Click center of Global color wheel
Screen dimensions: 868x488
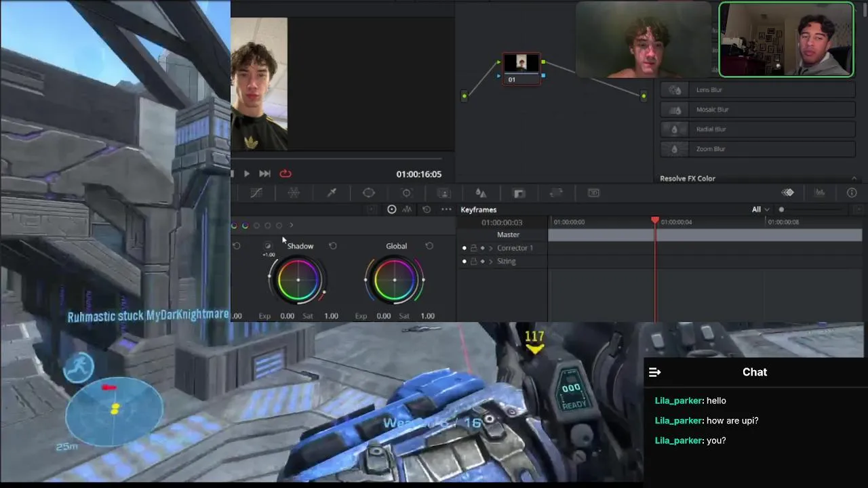[395, 280]
